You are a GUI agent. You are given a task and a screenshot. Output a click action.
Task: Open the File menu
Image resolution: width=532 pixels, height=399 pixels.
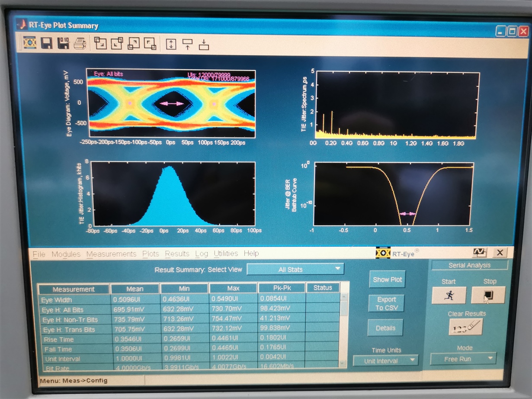point(39,254)
